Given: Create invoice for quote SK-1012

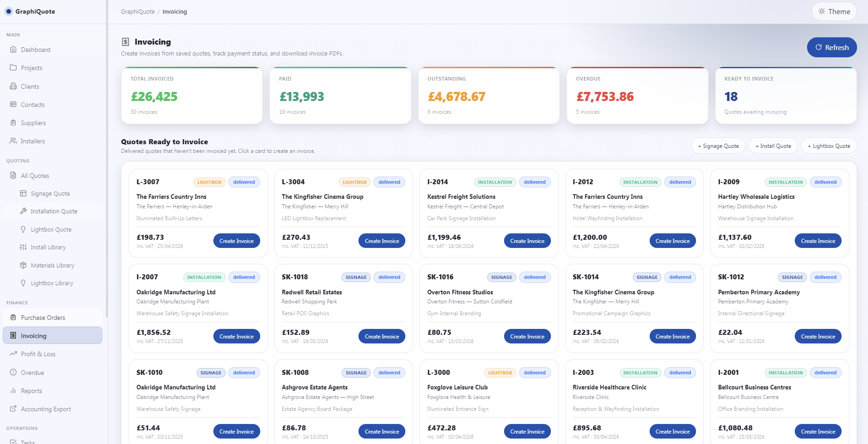Looking at the screenshot, I should pyautogui.click(x=818, y=336).
